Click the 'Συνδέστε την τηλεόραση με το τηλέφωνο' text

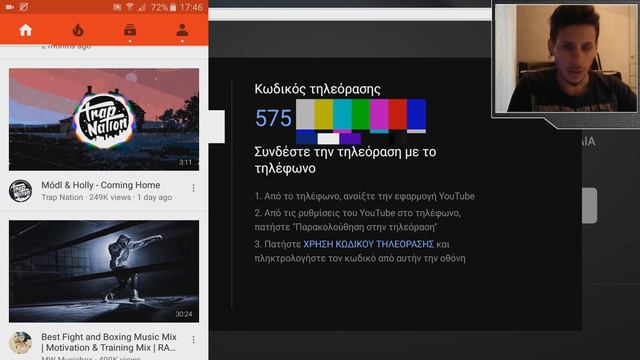345,160
